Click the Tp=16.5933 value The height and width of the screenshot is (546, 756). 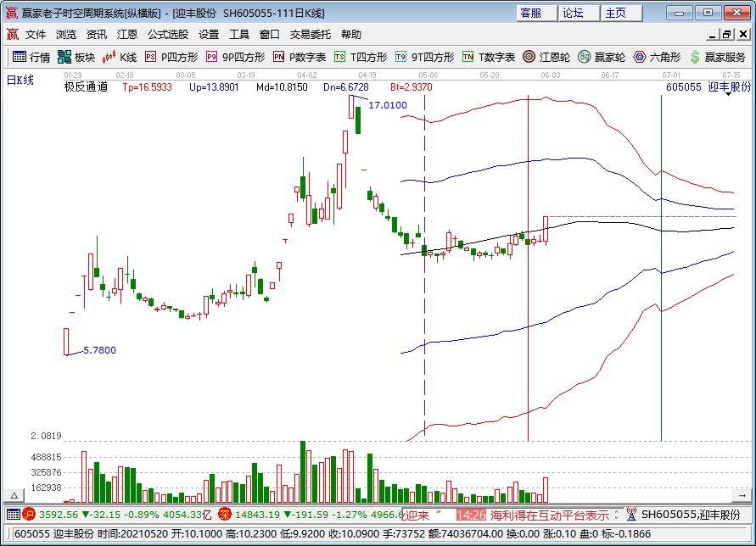coord(147,87)
